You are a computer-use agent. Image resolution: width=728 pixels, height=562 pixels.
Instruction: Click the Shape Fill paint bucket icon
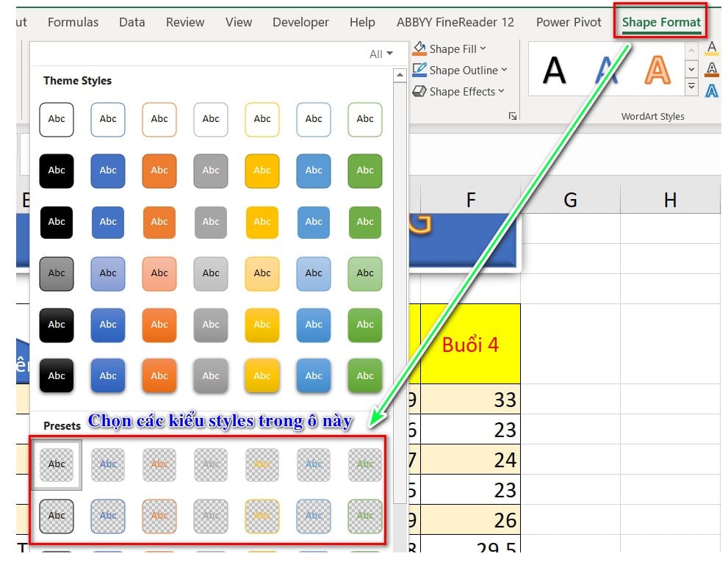[419, 48]
